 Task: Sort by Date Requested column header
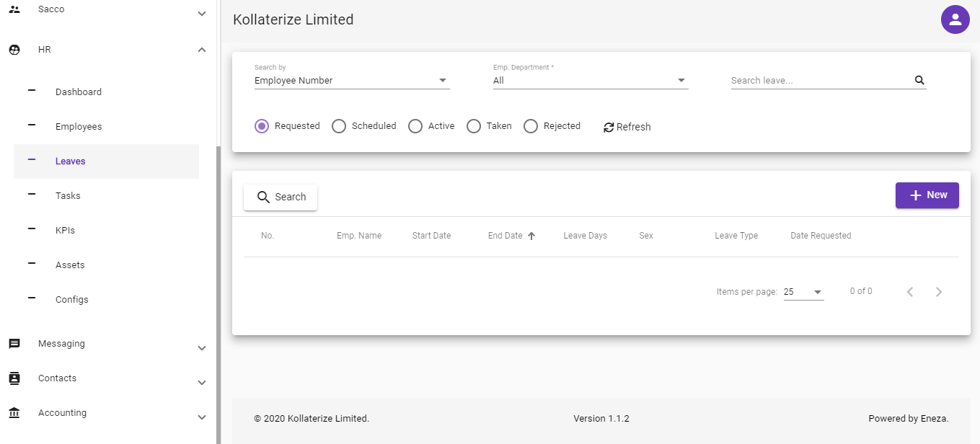point(821,236)
